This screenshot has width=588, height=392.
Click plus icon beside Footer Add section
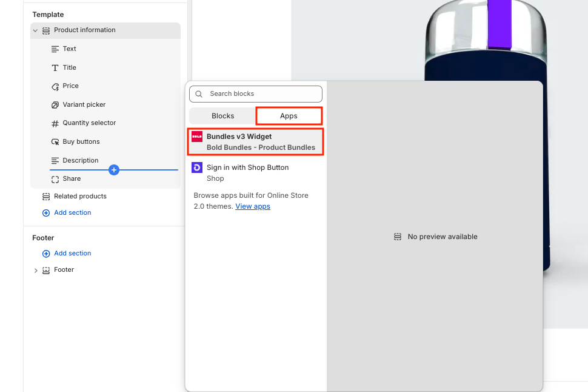click(46, 254)
